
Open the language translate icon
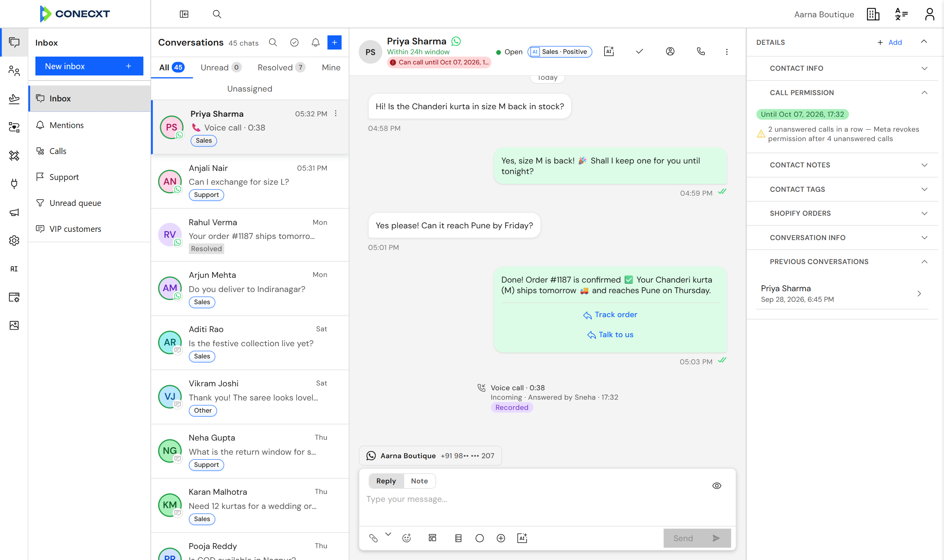[x=901, y=14]
